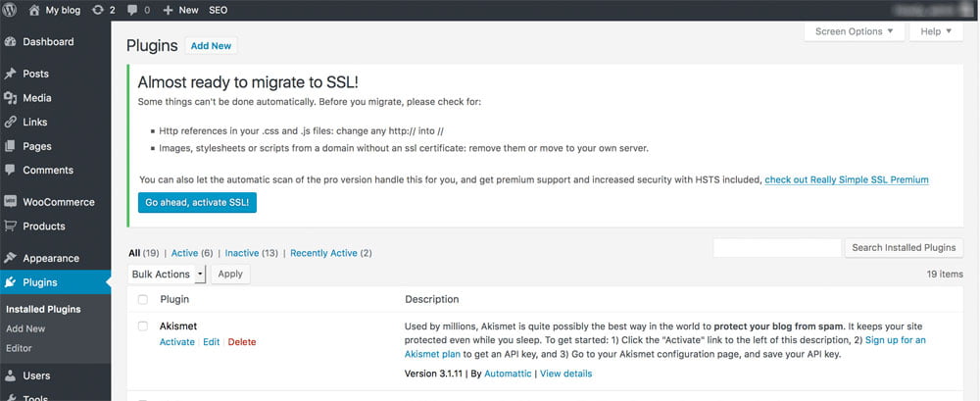
Task: Activate the Akismet plugin
Action: tap(176, 342)
